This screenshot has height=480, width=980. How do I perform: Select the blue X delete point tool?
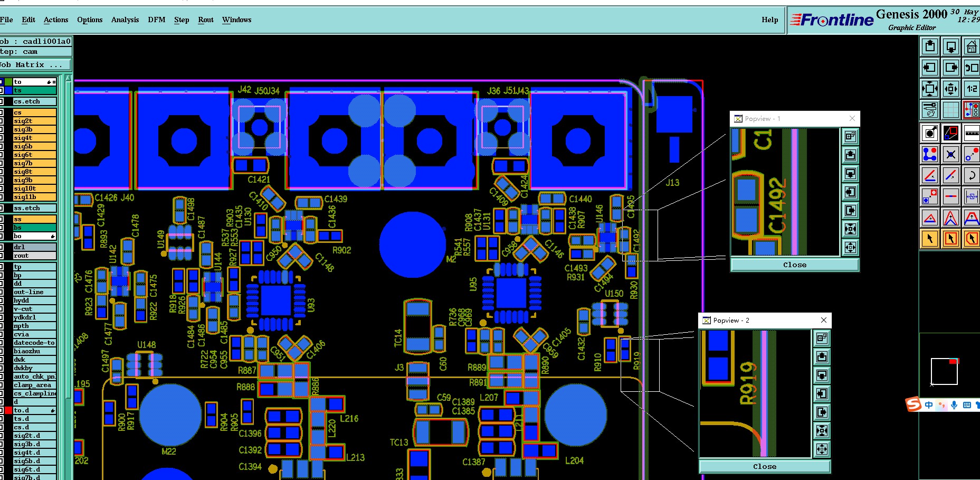point(951,154)
